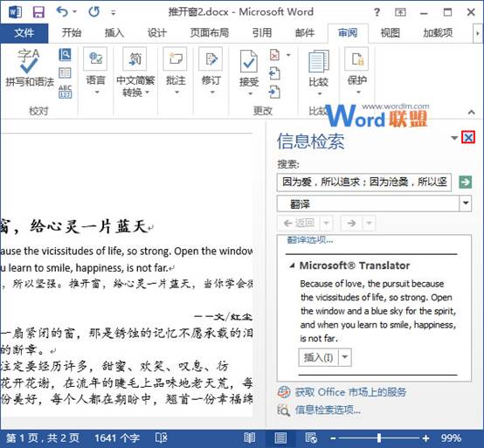This screenshot has height=448, width=484.
Task: Switch to the 邮件 tab
Action: click(x=305, y=32)
